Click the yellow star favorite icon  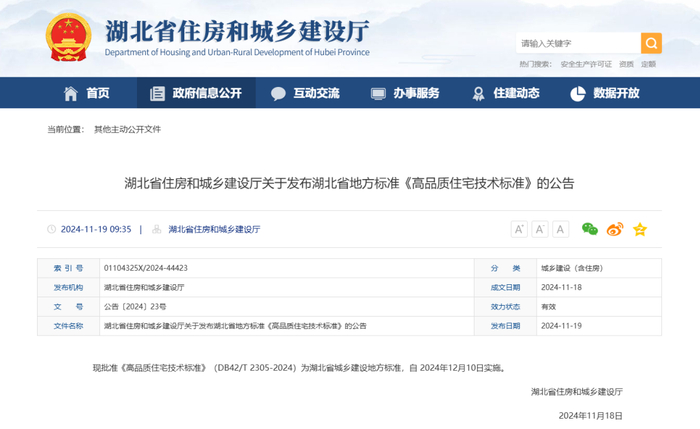(640, 229)
